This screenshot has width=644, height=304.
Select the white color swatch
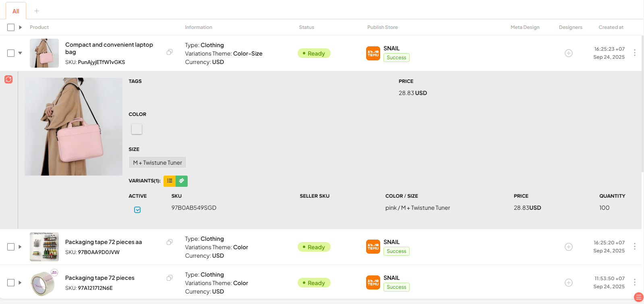137,129
